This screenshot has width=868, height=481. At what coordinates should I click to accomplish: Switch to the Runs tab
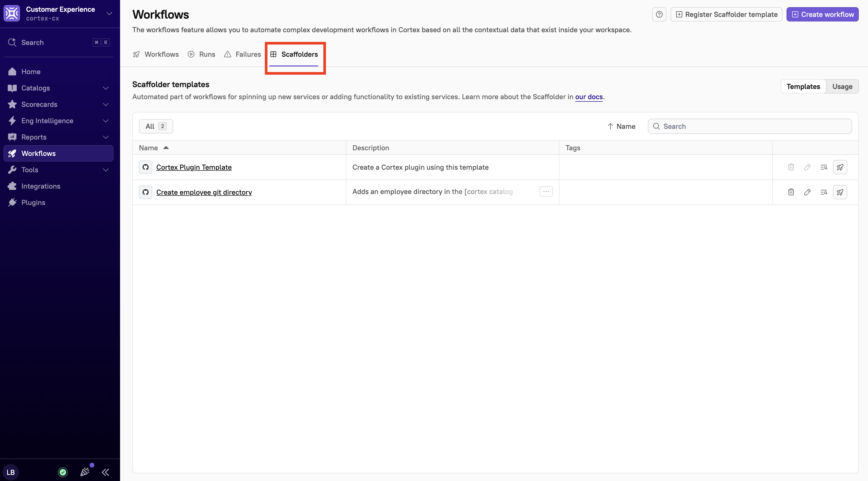[202, 54]
